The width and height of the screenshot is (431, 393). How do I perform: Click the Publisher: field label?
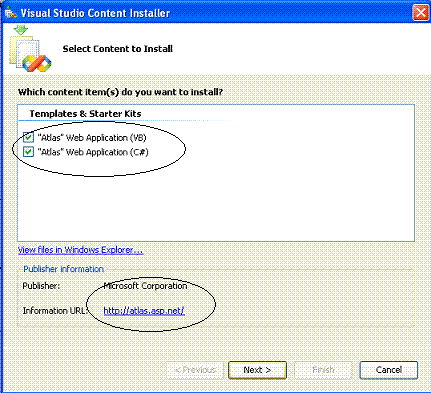click(41, 286)
